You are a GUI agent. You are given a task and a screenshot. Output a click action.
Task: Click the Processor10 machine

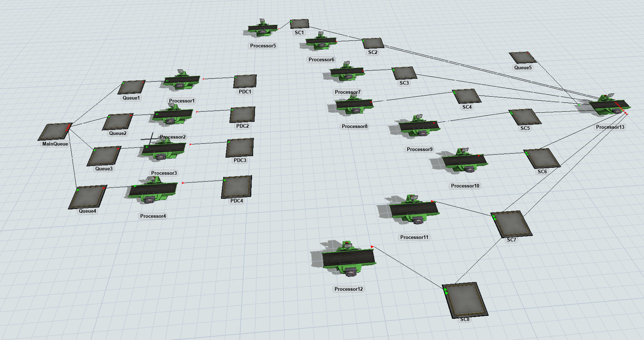tap(464, 160)
